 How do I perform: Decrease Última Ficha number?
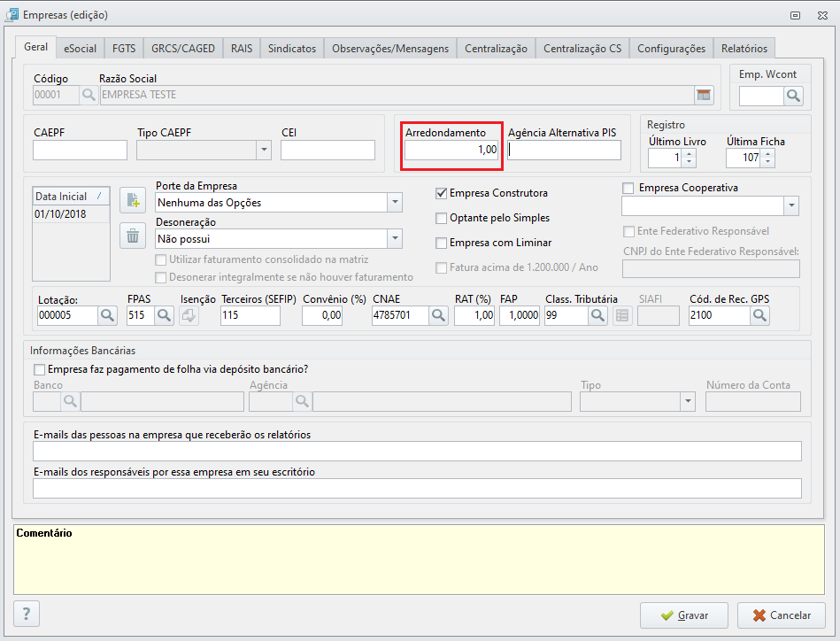768,162
